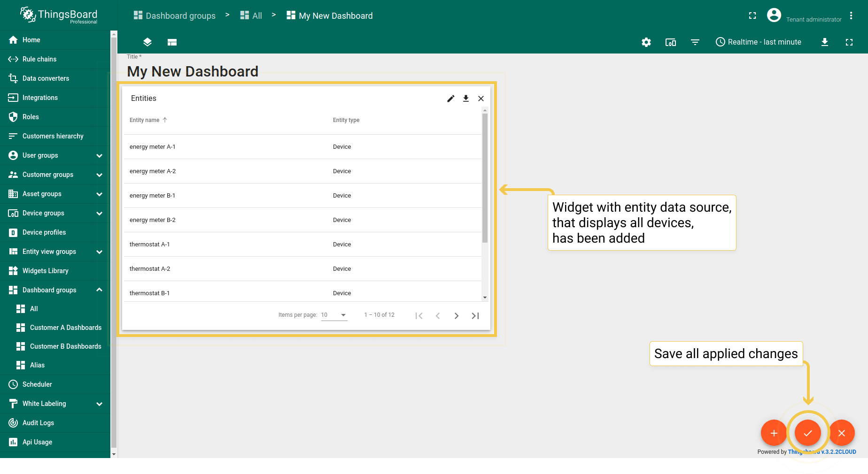Open the three-dot user menu
Viewport: 868px width, 474px height.
point(851,15)
